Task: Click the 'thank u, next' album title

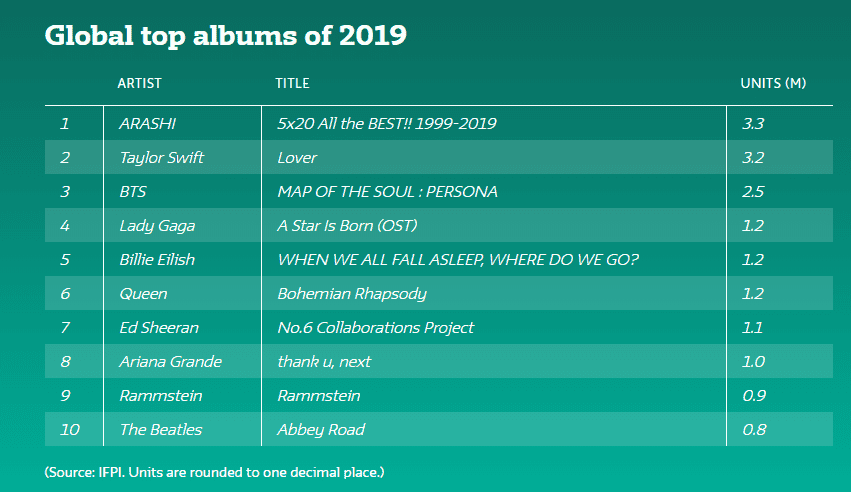Action: coord(325,362)
